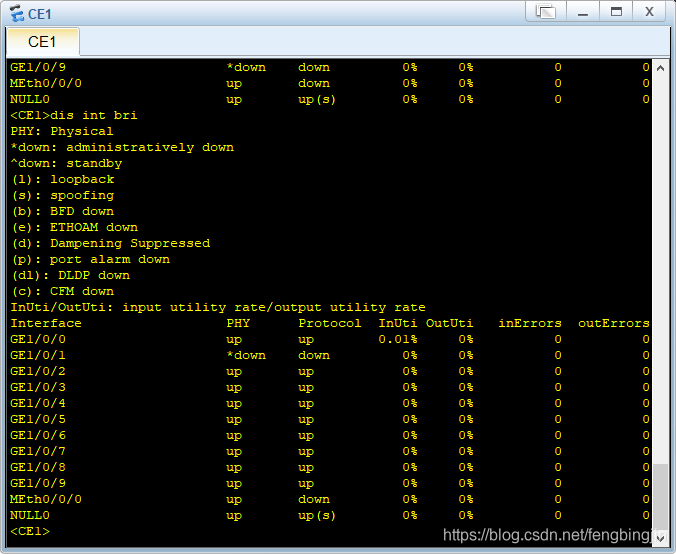The height and width of the screenshot is (554, 676).
Task: Click the '0.01%' InUti value
Action: (398, 339)
